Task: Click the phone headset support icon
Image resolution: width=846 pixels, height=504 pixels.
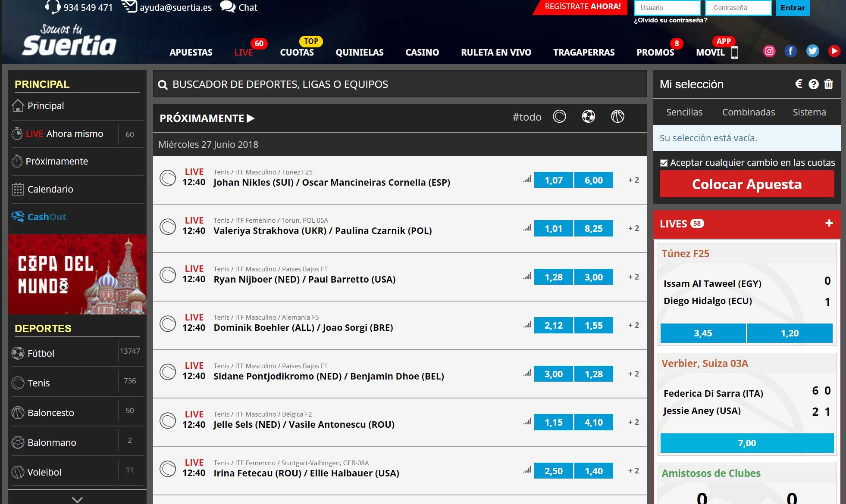Action: pos(53,7)
